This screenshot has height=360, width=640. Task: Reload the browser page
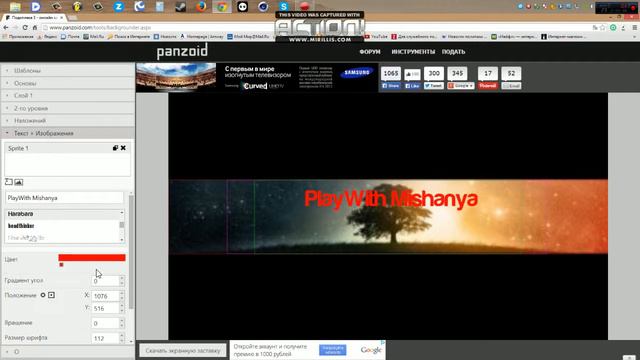25,27
